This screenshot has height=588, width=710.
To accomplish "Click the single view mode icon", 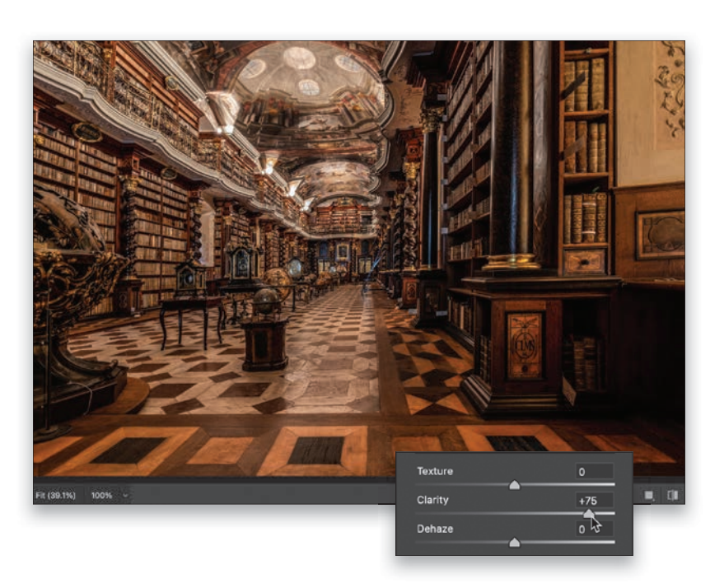I will coord(649,495).
